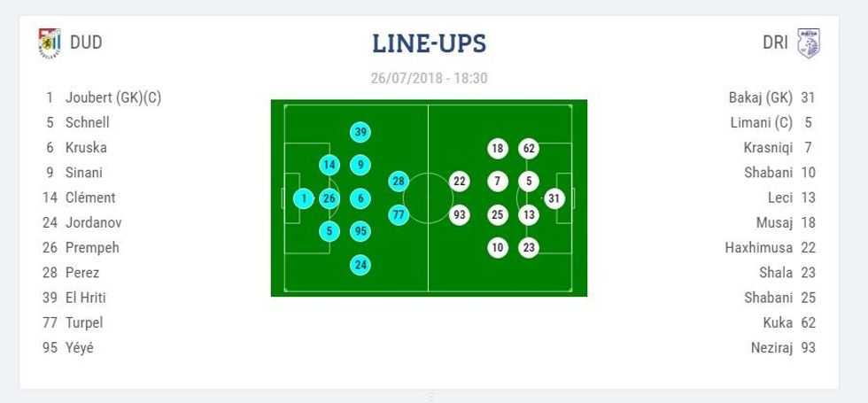This screenshot has height=403, width=868.
Task: Click the DUD team crest logo
Action: click(x=50, y=43)
